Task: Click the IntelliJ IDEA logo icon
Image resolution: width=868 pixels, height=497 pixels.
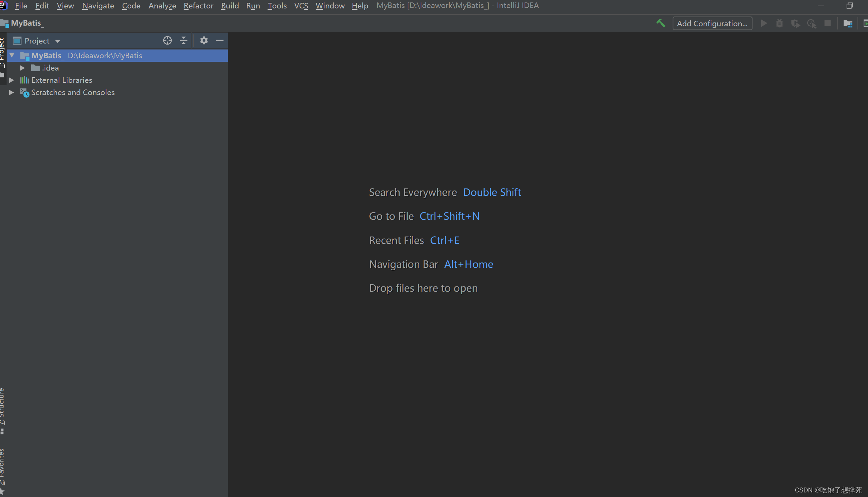Action: 3,6
